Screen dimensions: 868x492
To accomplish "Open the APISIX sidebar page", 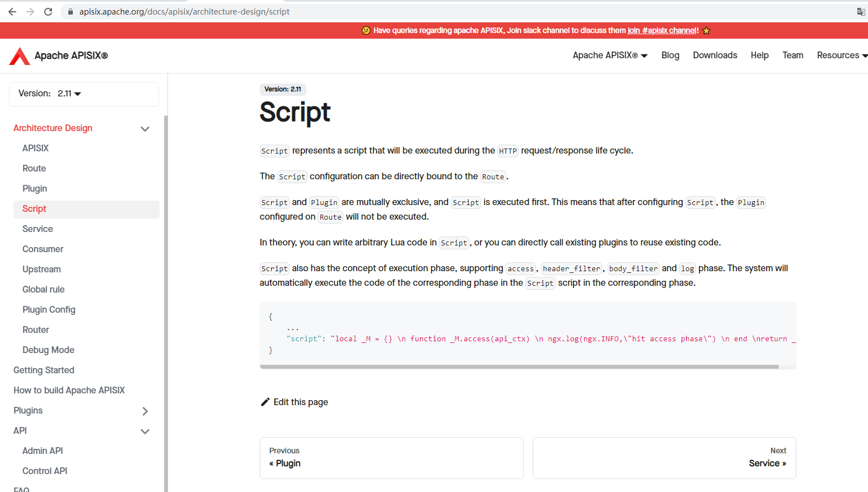I will (35, 148).
